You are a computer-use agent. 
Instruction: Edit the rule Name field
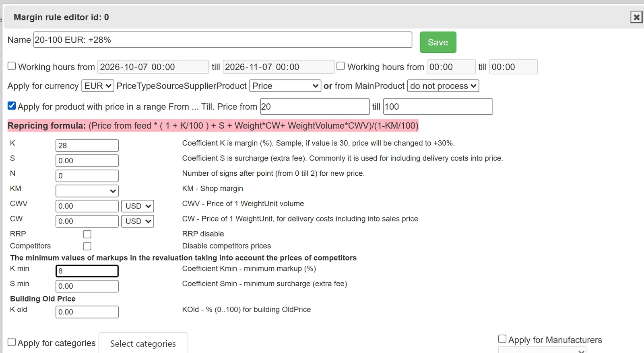[x=223, y=40]
